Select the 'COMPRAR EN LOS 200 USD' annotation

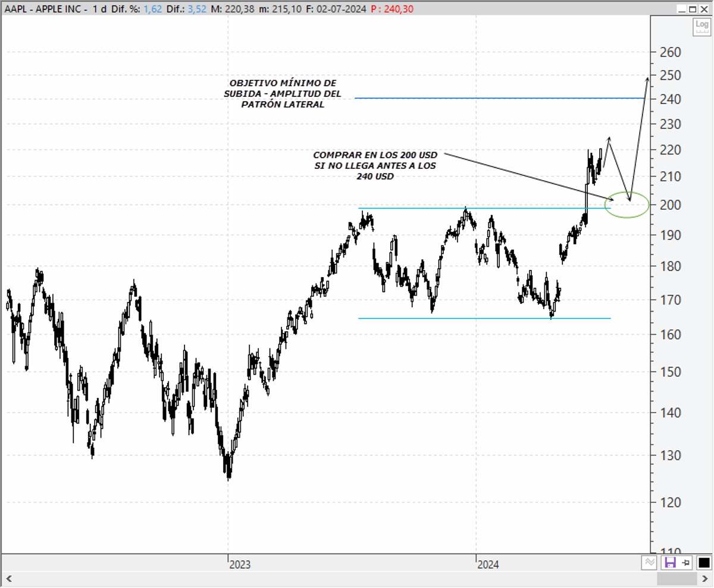(x=375, y=166)
